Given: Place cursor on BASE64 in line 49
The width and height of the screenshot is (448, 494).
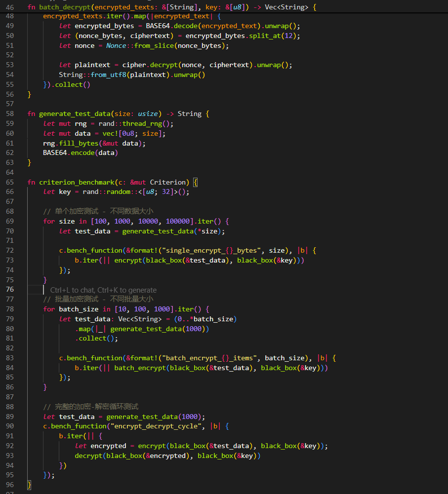Looking at the screenshot, I should pos(158,26).
